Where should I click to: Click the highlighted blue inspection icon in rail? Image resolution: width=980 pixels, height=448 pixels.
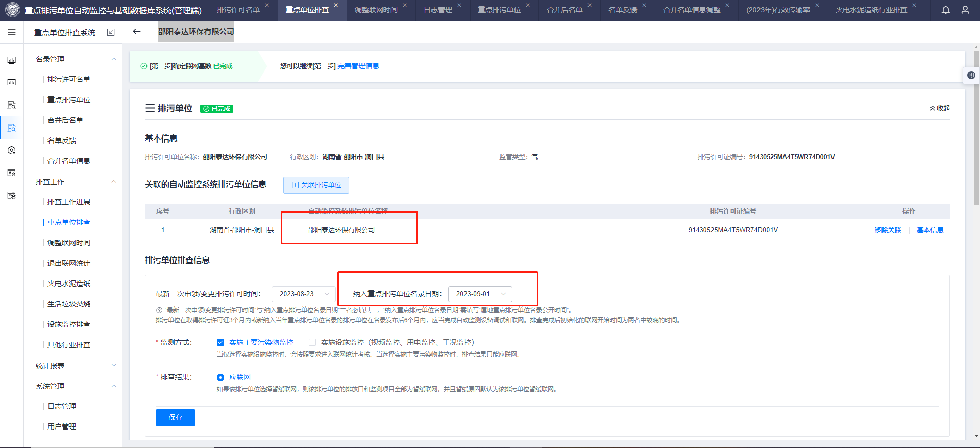[x=12, y=128]
